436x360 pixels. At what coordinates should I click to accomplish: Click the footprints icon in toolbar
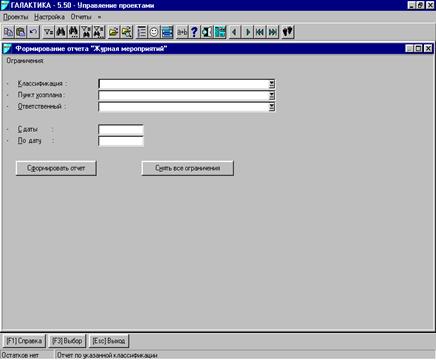287,32
